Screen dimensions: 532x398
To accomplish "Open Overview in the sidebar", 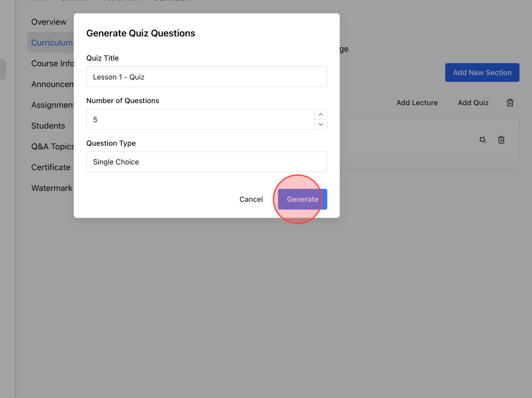I will pos(49,22).
